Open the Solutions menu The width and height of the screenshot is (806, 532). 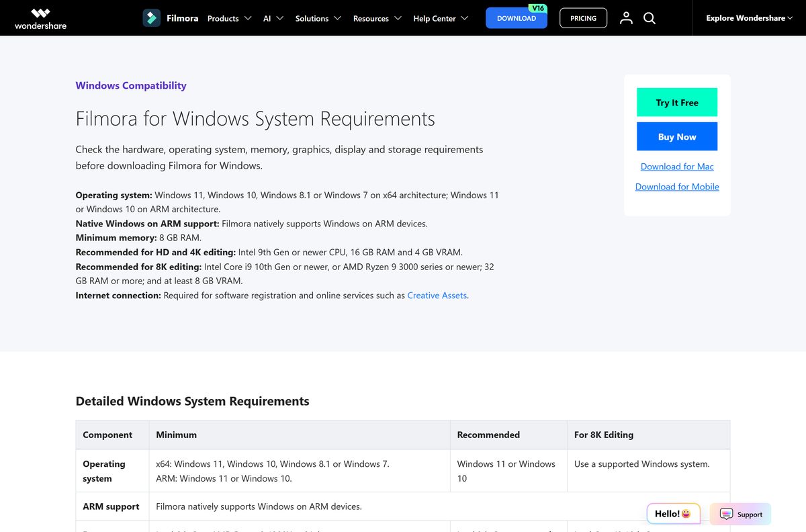coord(312,18)
